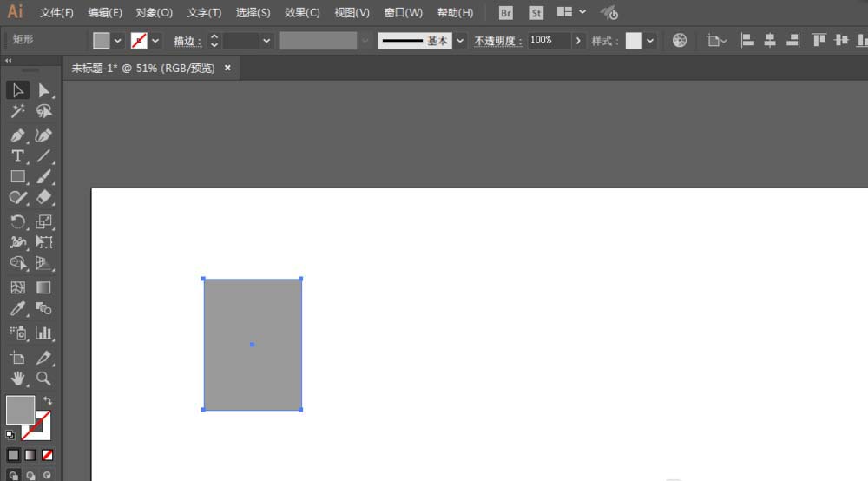The width and height of the screenshot is (868, 481).
Task: Close the 未标题-1 document tab
Action: point(227,68)
